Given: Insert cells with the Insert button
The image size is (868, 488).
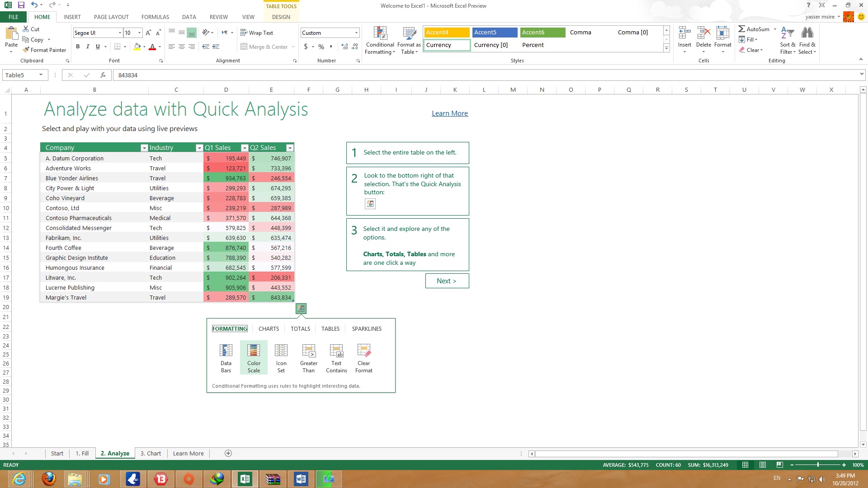Looking at the screenshot, I should point(684,40).
